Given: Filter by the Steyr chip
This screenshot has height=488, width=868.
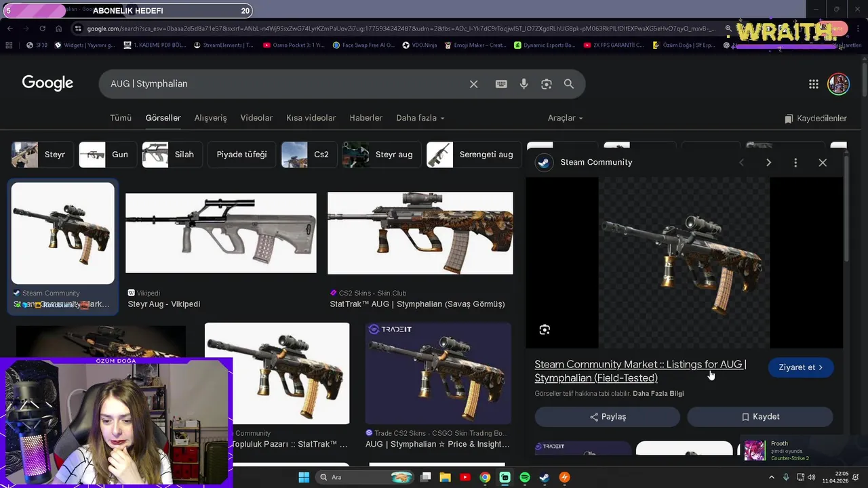Looking at the screenshot, I should (42, 155).
